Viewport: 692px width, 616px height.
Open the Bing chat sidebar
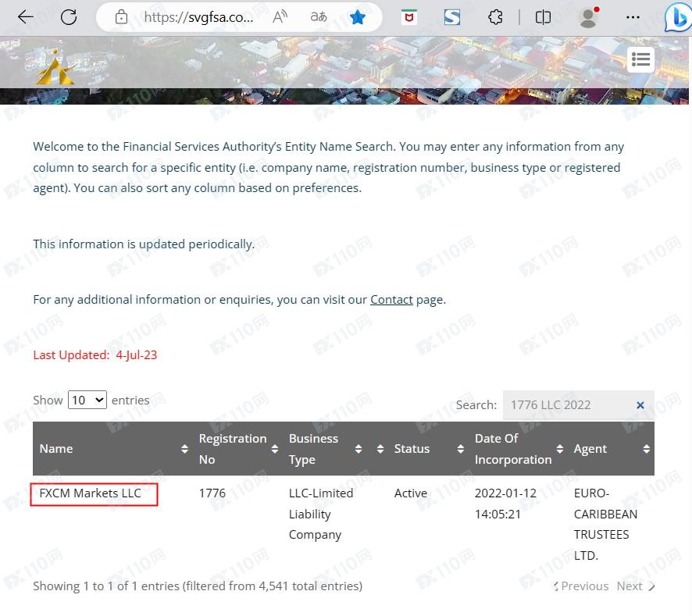pyautogui.click(x=677, y=17)
